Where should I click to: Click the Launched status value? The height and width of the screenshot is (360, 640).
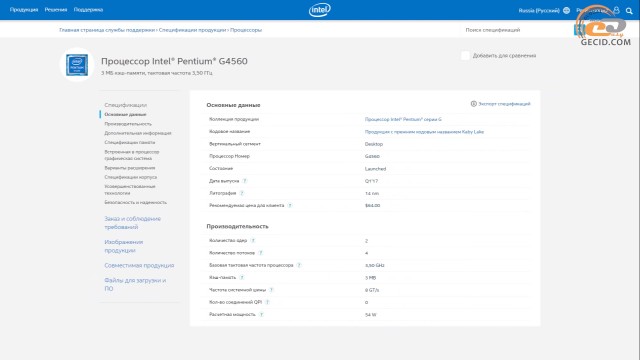pyautogui.click(x=375, y=169)
